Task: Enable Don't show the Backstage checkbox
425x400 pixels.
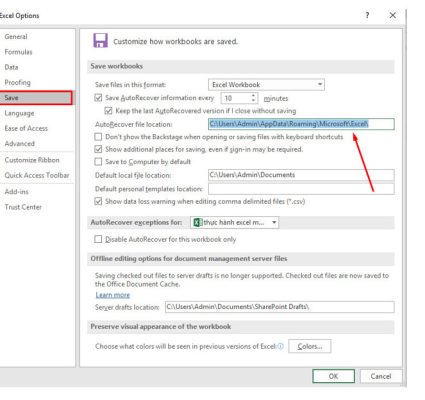Action: [x=98, y=137]
